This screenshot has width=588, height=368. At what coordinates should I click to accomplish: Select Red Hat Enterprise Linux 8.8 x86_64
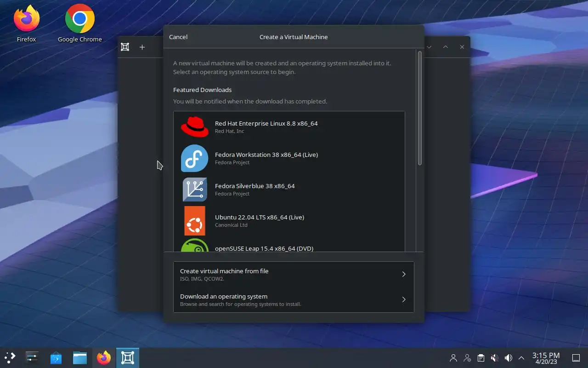click(x=289, y=127)
